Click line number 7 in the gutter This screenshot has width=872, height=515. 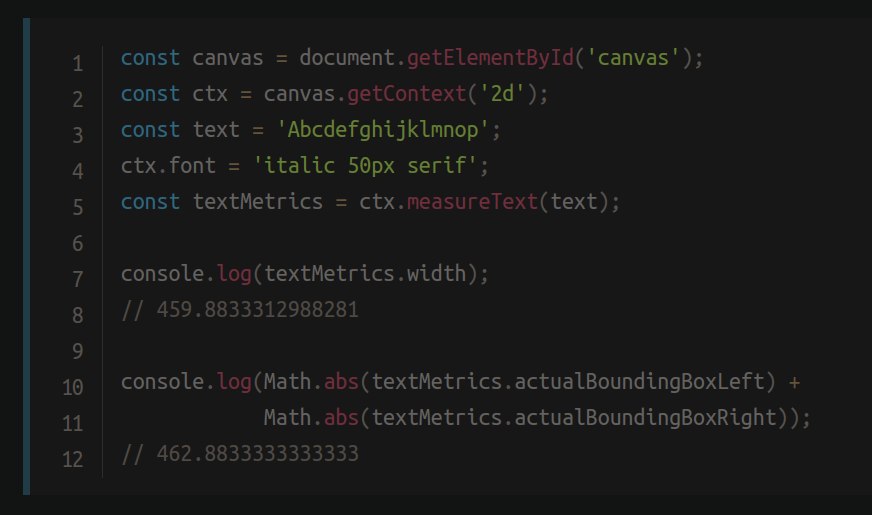click(x=78, y=279)
